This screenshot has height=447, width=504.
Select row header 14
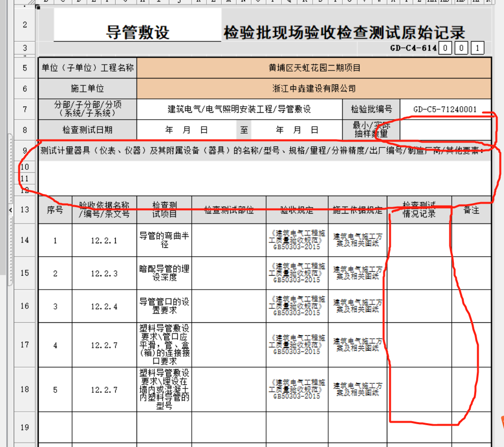[25, 240]
